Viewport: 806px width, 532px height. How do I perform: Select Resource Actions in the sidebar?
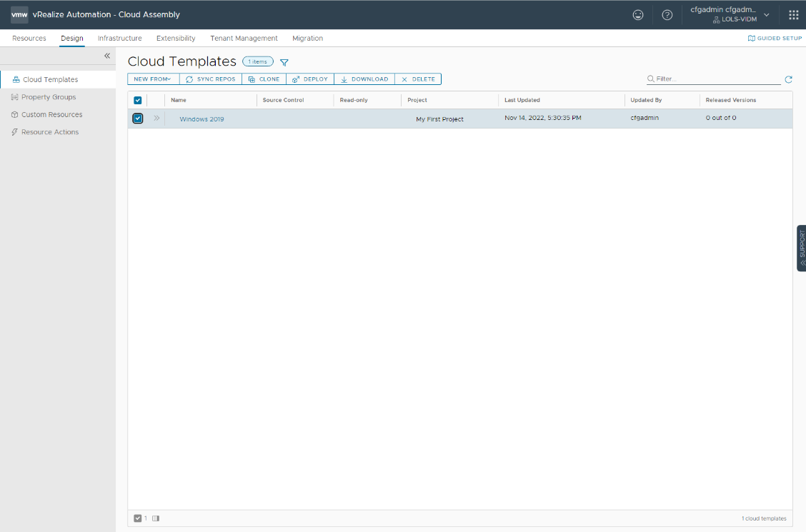tap(50, 132)
